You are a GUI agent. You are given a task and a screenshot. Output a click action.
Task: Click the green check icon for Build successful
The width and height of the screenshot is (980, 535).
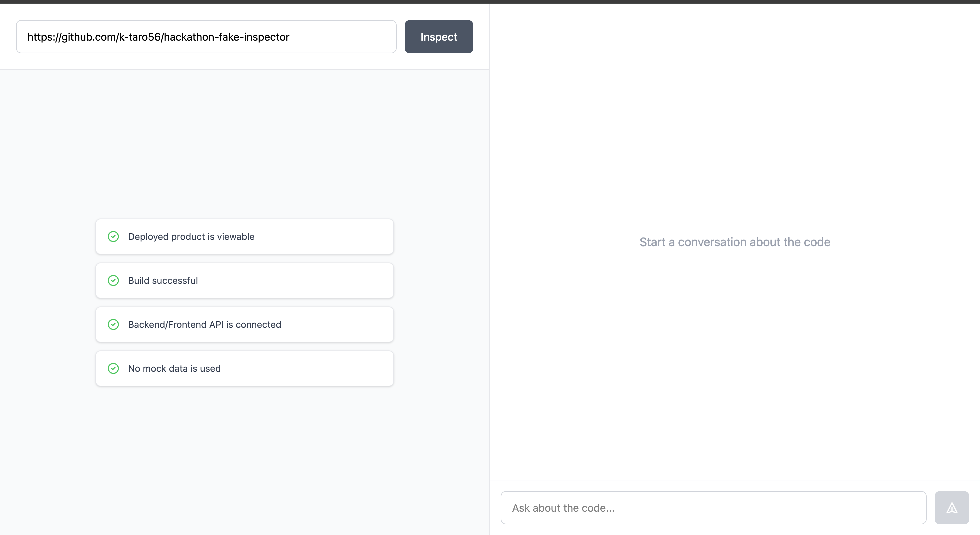pos(113,280)
